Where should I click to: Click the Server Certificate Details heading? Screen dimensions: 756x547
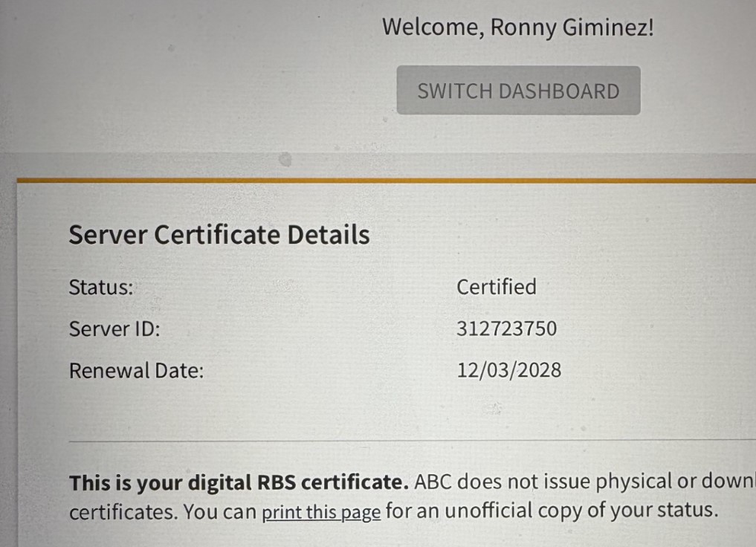tap(219, 235)
